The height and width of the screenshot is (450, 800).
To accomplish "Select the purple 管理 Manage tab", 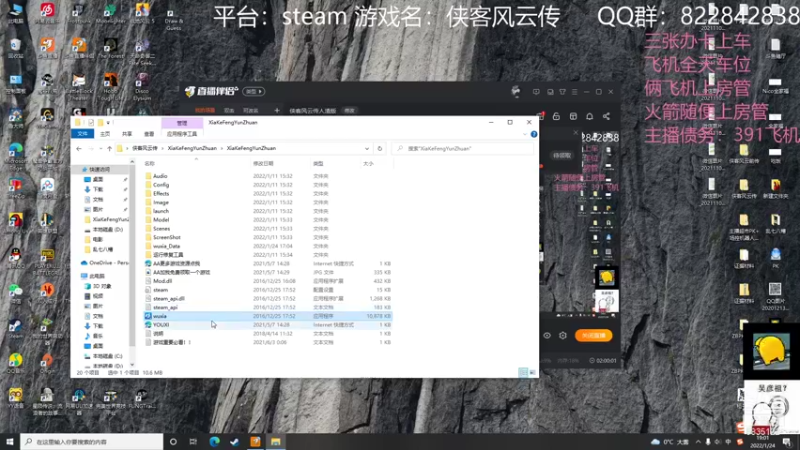I will pos(182,123).
